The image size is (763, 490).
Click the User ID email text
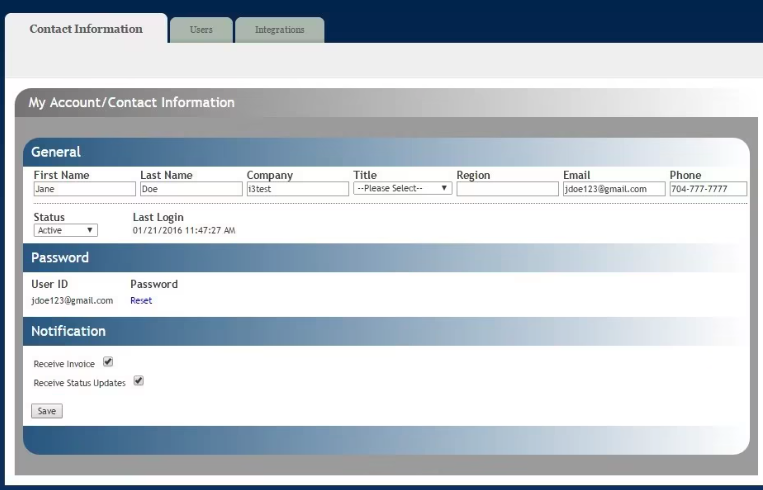click(72, 300)
